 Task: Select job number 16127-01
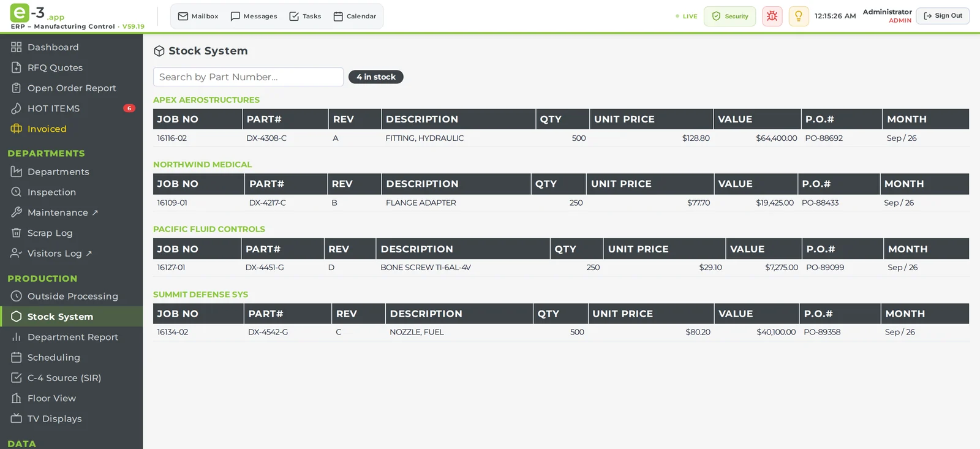171,267
